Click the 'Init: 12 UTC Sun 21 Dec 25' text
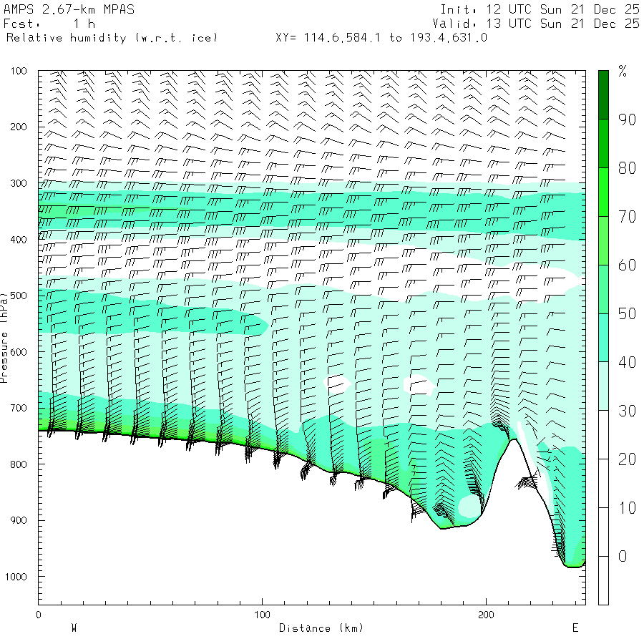Screen dimensions: 644x644 540,9
